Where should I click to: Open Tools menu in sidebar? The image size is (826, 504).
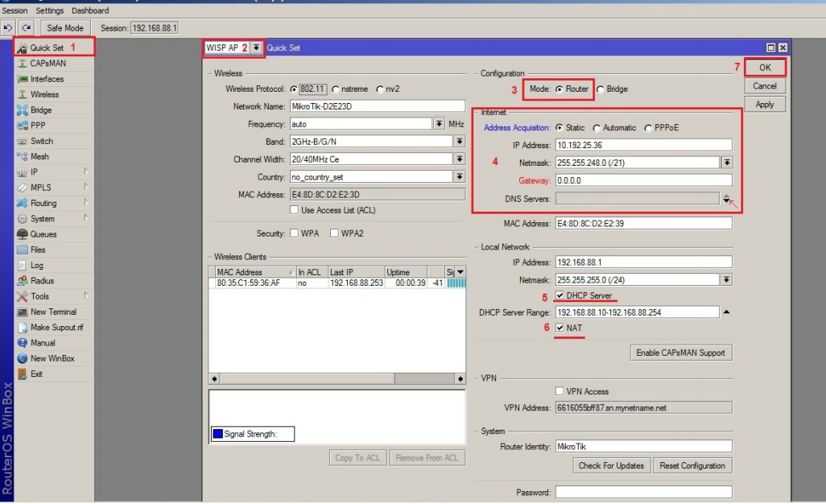(54, 296)
